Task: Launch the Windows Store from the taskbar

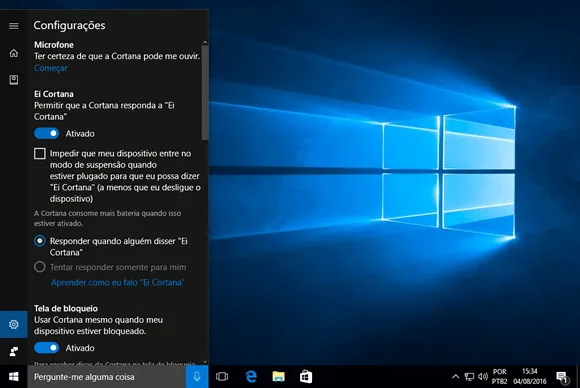Action: click(306, 377)
